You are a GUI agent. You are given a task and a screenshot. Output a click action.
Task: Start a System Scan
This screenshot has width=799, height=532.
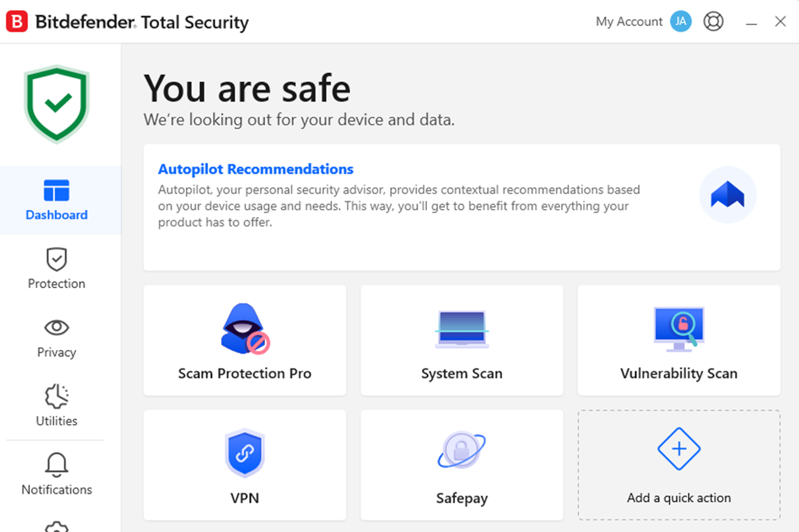pyautogui.click(x=462, y=341)
